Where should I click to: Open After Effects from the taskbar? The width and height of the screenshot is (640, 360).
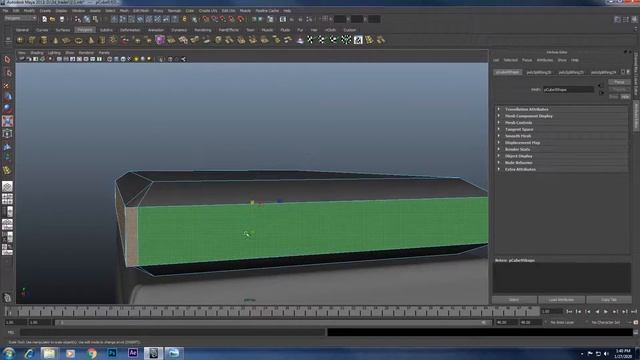(x=133, y=353)
